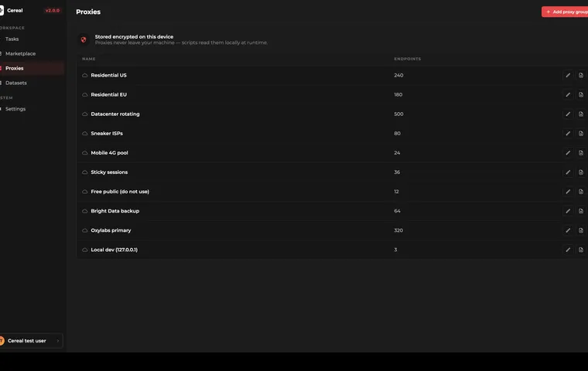Click the Stored encrypted on this device notice
Screen dimensions: 588x371
click(x=134, y=37)
